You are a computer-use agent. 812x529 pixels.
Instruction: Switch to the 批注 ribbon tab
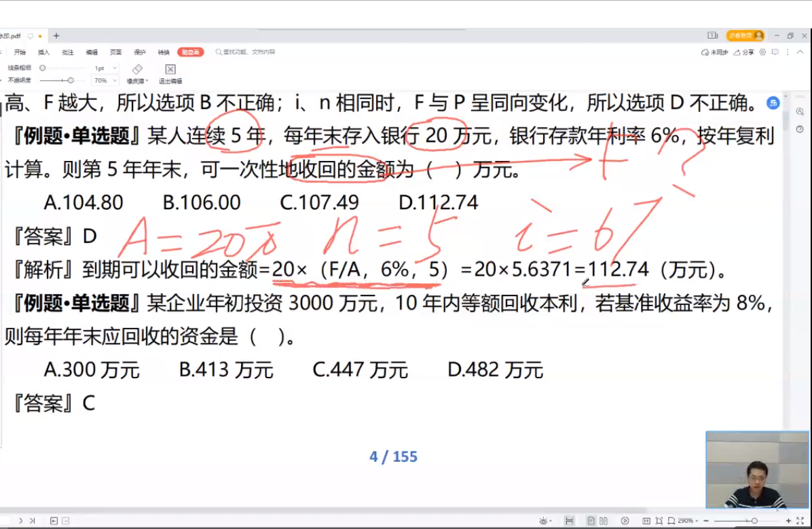[67, 51]
